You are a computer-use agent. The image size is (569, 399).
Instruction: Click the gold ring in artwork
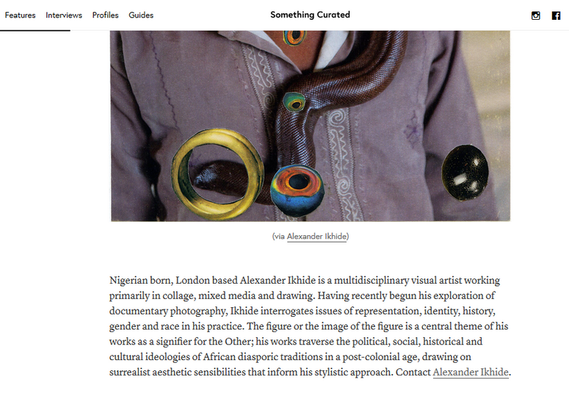coord(218,174)
